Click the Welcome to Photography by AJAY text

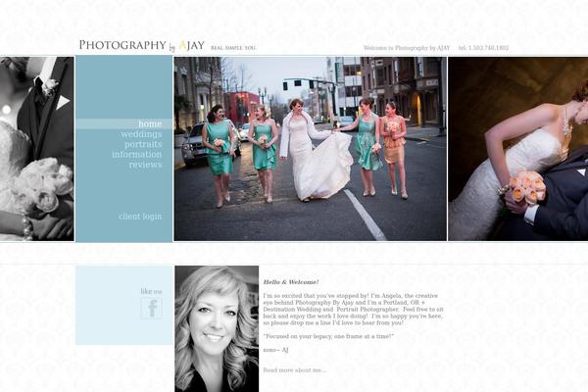pos(407,48)
